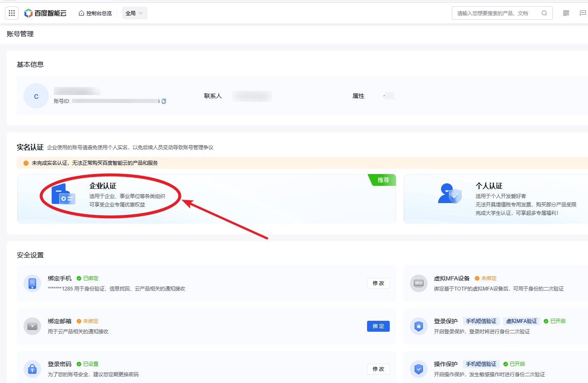
Task: Click 修改 beside 登录密码
Action: (x=378, y=369)
